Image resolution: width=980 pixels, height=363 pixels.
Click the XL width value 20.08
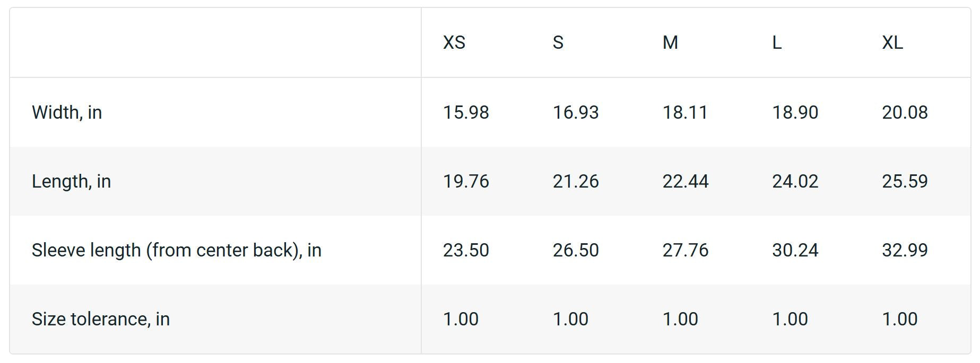pos(905,112)
